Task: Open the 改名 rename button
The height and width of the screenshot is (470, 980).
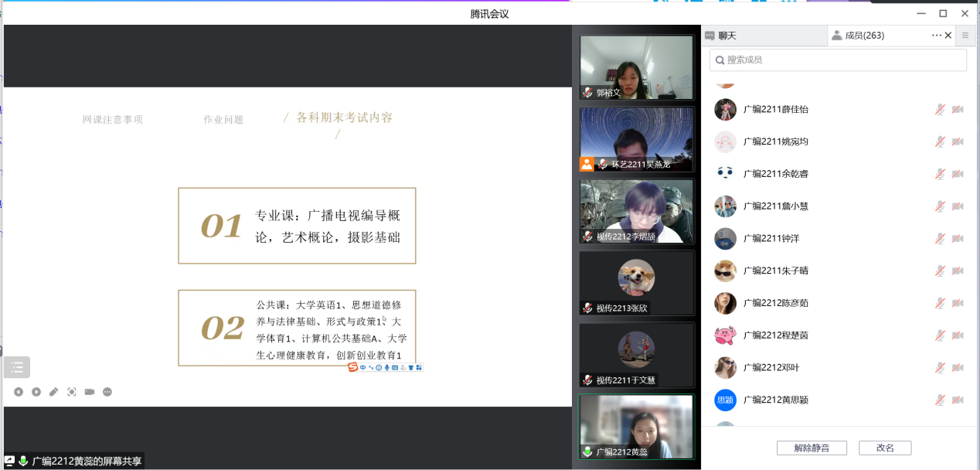Action: tap(885, 448)
